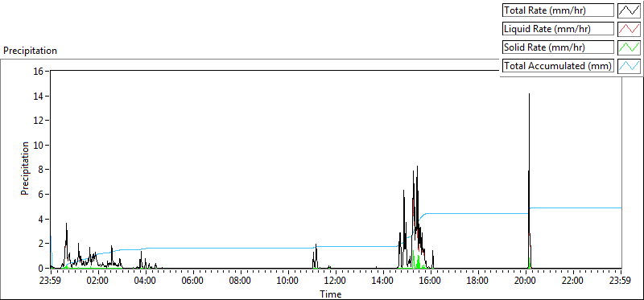Click the 14:00 marker on time axis
This screenshot has height=300, width=644.
tap(384, 282)
